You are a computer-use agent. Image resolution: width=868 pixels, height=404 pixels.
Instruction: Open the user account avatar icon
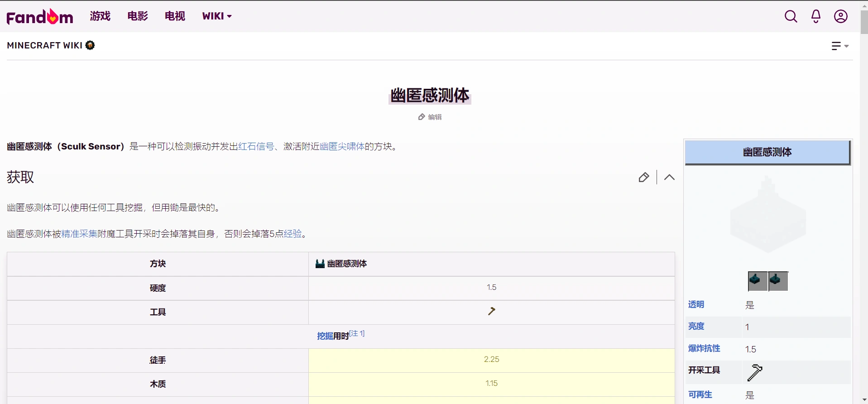click(841, 16)
